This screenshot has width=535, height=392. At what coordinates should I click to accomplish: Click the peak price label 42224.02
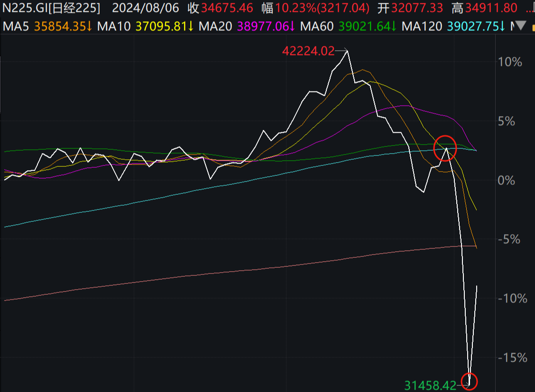[308, 50]
